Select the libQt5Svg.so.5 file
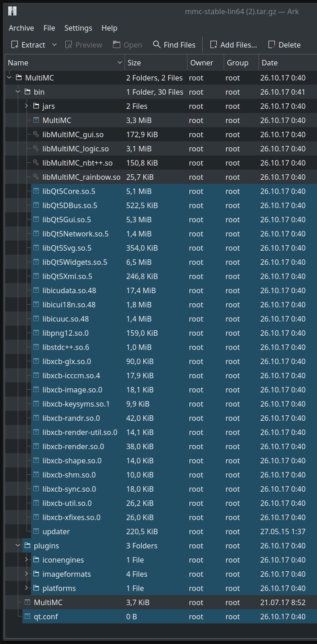 pyautogui.click(x=67, y=248)
